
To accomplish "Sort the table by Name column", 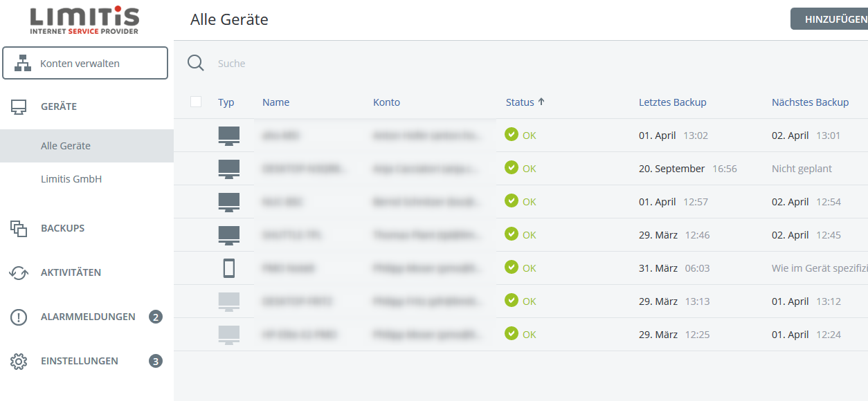I will (x=275, y=102).
